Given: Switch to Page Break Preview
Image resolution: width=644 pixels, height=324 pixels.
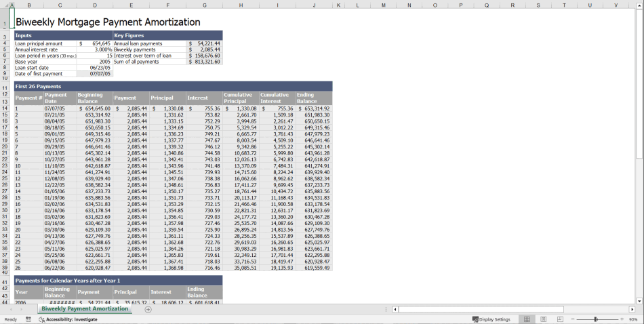Looking at the screenshot, I should click(x=560, y=319).
